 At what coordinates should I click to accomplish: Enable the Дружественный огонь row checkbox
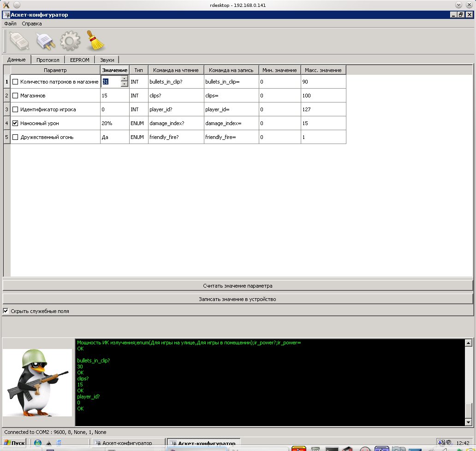click(x=15, y=137)
